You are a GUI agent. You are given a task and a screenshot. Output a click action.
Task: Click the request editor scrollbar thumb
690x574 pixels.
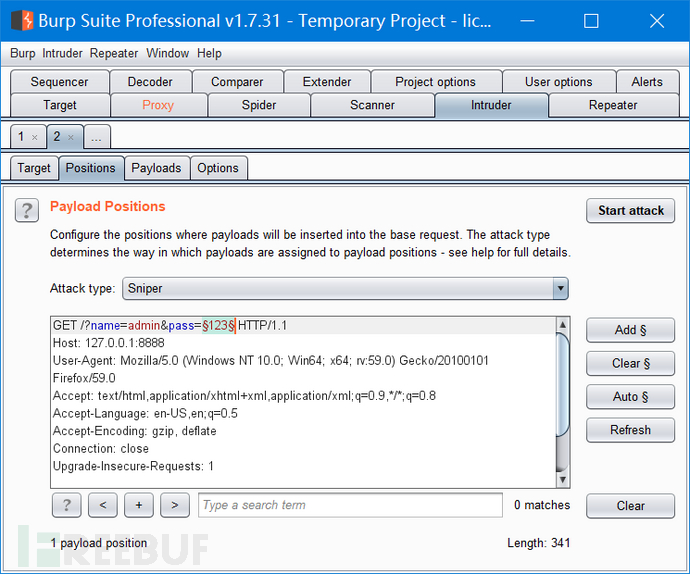pos(563,384)
